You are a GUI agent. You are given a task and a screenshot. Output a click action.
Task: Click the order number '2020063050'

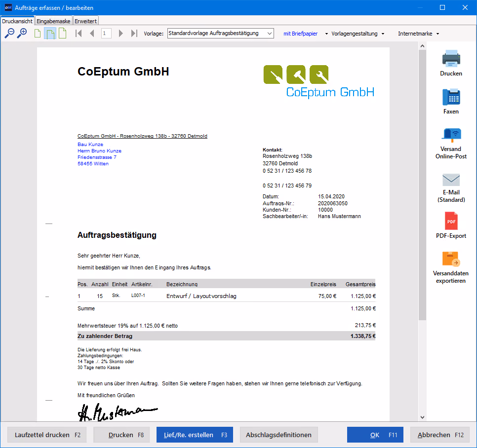pos(333,203)
